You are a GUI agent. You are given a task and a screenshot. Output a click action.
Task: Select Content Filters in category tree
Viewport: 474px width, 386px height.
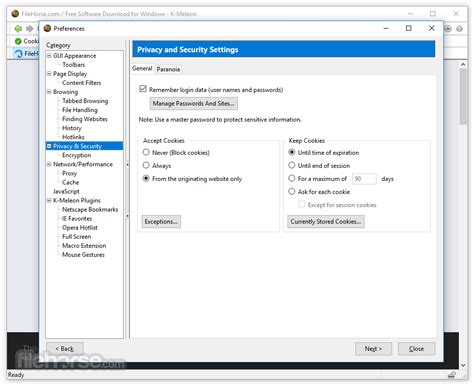[x=82, y=83]
